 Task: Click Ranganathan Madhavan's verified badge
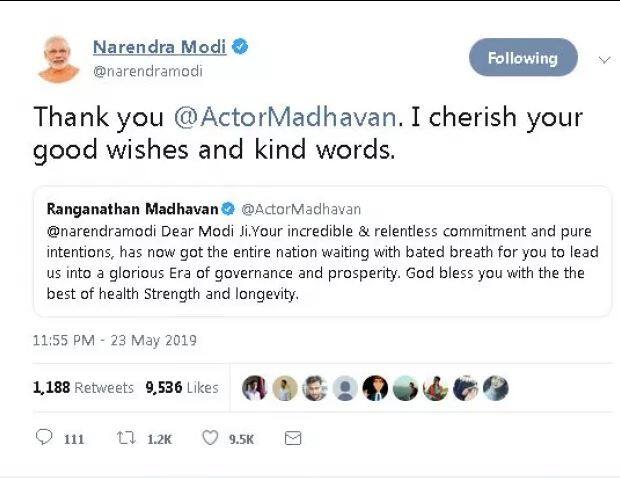(227, 209)
